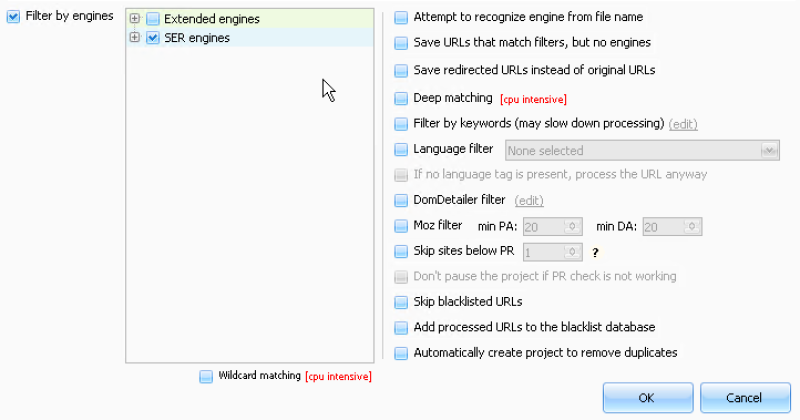
Task: Uncheck the SER engines checkbox
Action: coord(153,38)
